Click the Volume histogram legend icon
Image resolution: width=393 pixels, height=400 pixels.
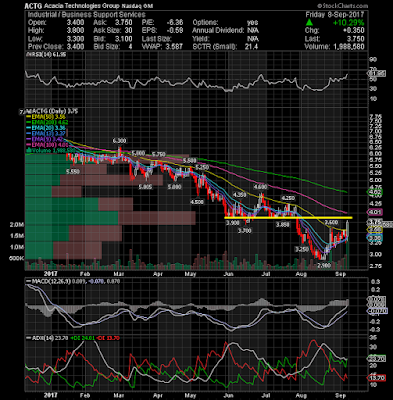(x=28, y=150)
